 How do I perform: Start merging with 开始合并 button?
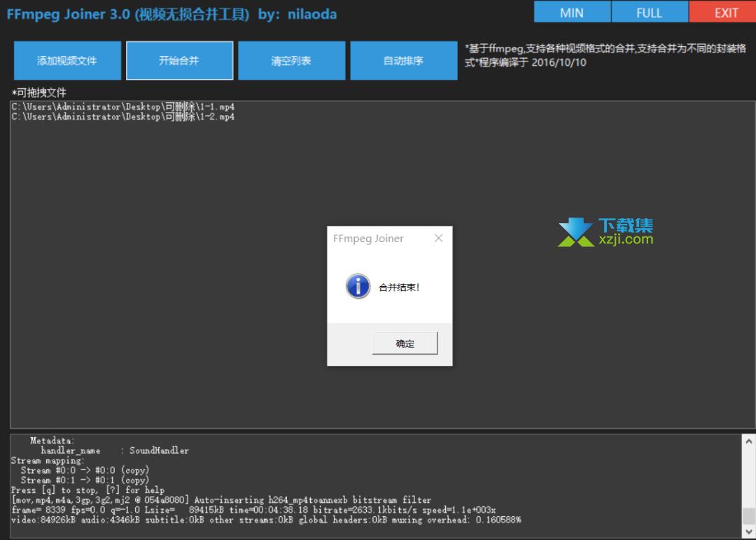(x=180, y=61)
